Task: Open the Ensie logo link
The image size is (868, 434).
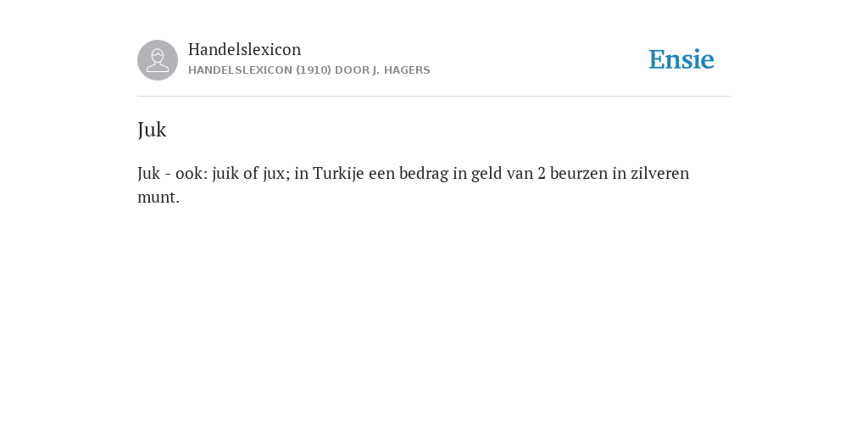Action: point(682,59)
